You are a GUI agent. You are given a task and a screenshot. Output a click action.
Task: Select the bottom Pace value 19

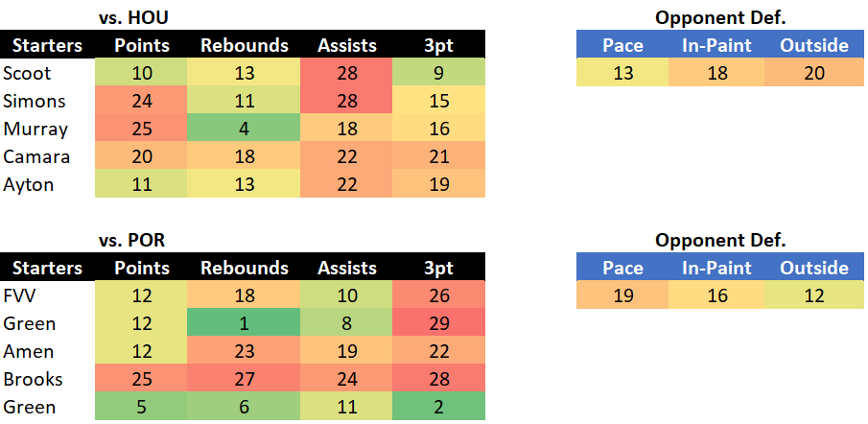(x=622, y=295)
